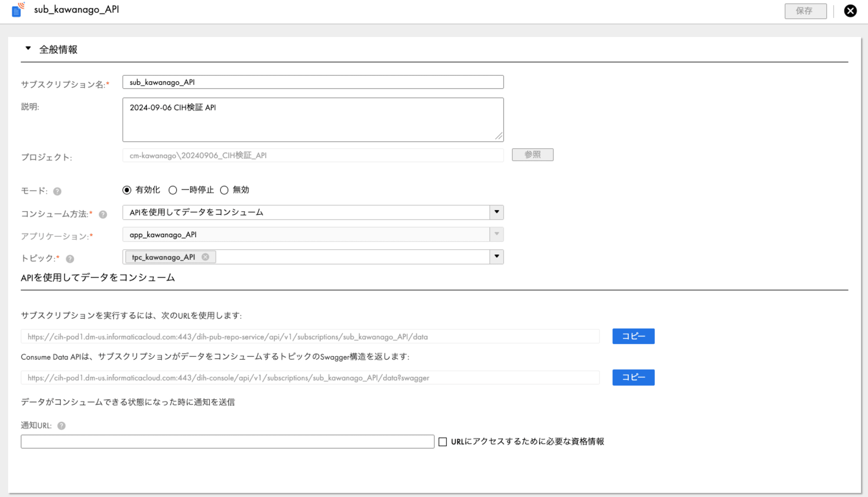Open help icon next to コンシューム方法
Image resolution: width=868 pixels, height=497 pixels.
click(103, 214)
